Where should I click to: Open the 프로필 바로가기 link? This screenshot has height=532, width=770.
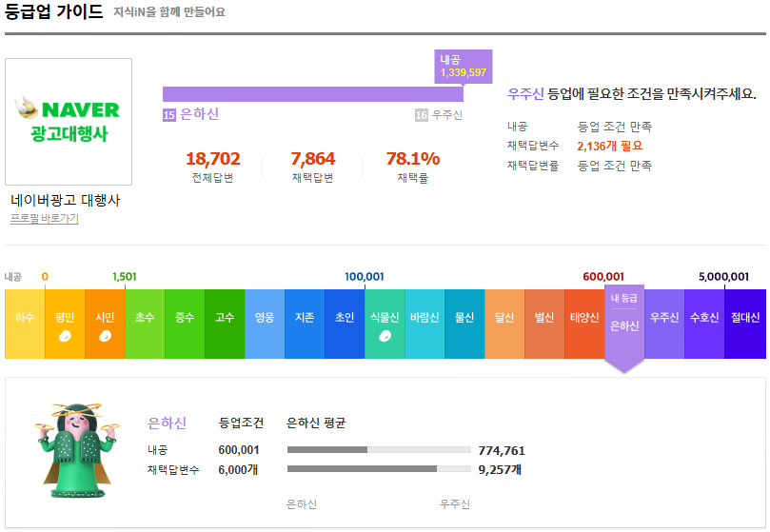(x=45, y=219)
